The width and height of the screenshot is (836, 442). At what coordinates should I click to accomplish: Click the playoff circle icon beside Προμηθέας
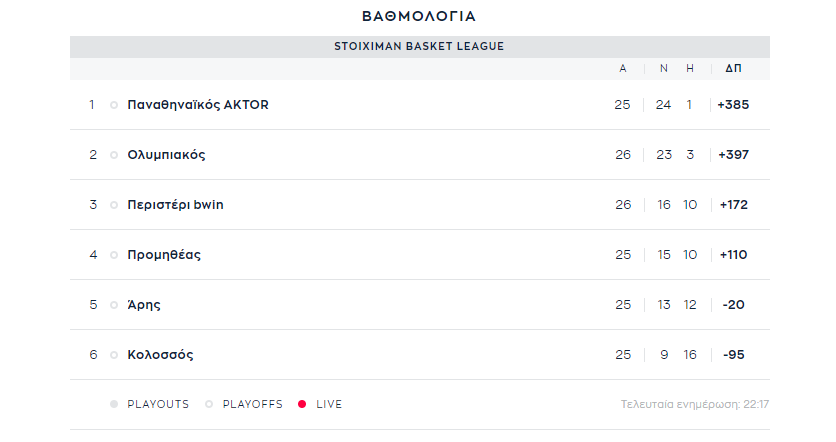114,255
